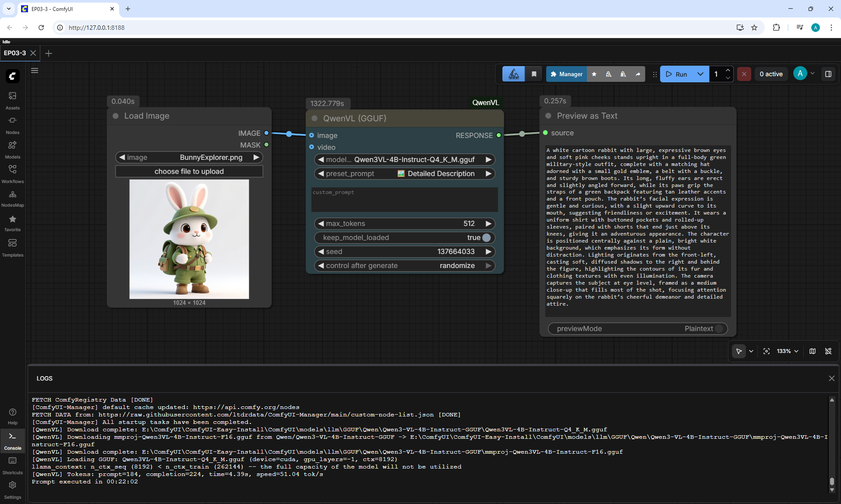The height and width of the screenshot is (504, 841).
Task: Open the Workflows sidebar panel
Action: click(x=12, y=174)
